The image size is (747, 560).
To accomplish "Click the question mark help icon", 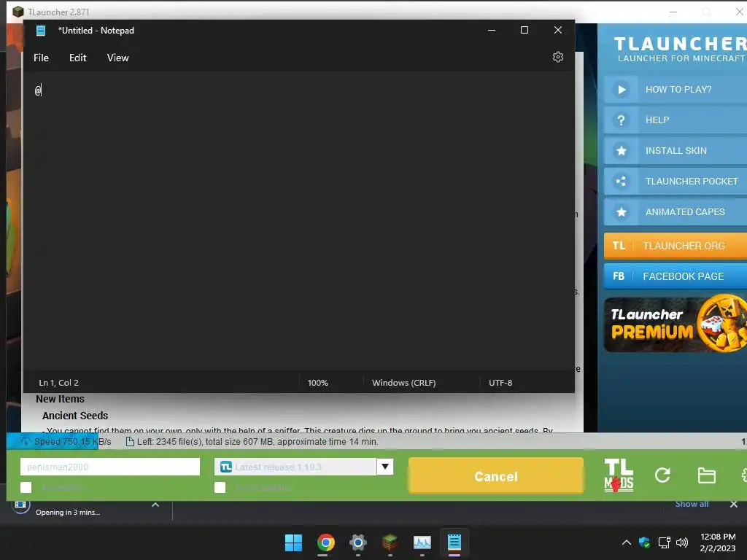I will pyautogui.click(x=622, y=120).
